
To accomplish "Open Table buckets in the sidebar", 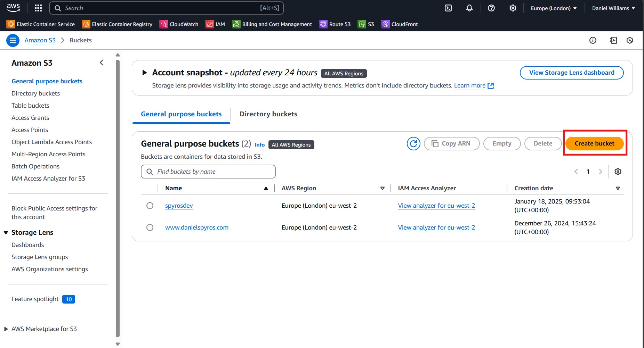I will pyautogui.click(x=30, y=106).
